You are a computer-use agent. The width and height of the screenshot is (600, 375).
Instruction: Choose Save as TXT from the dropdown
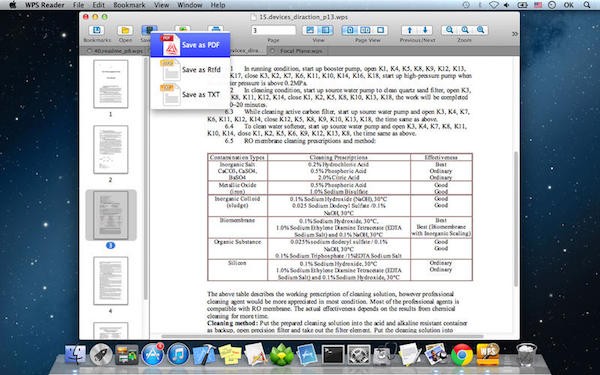click(190, 95)
